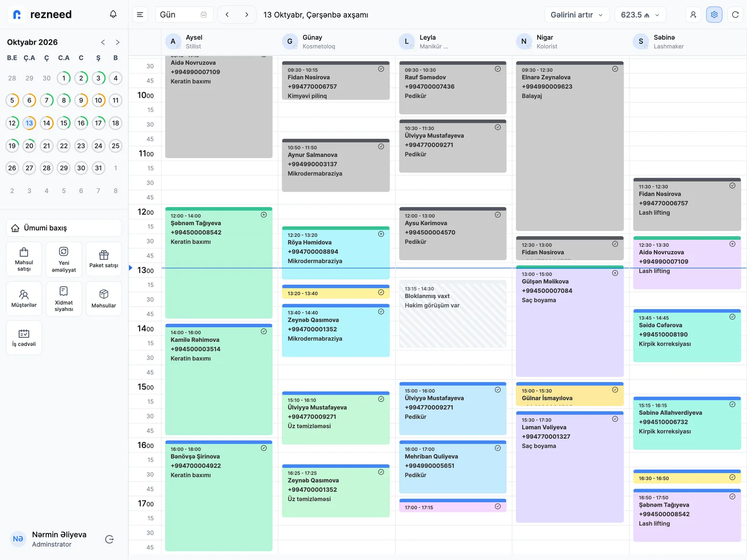
Task: Select day 14 in October calendar
Action: click(47, 123)
